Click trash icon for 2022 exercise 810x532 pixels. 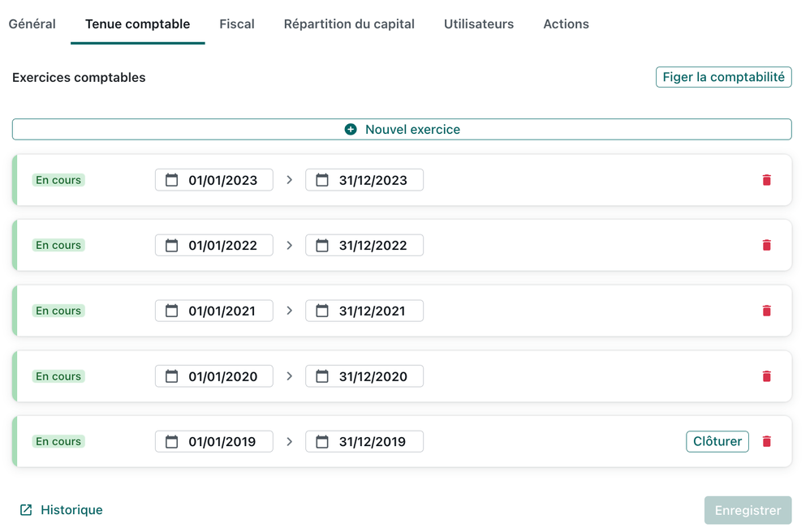coord(766,245)
